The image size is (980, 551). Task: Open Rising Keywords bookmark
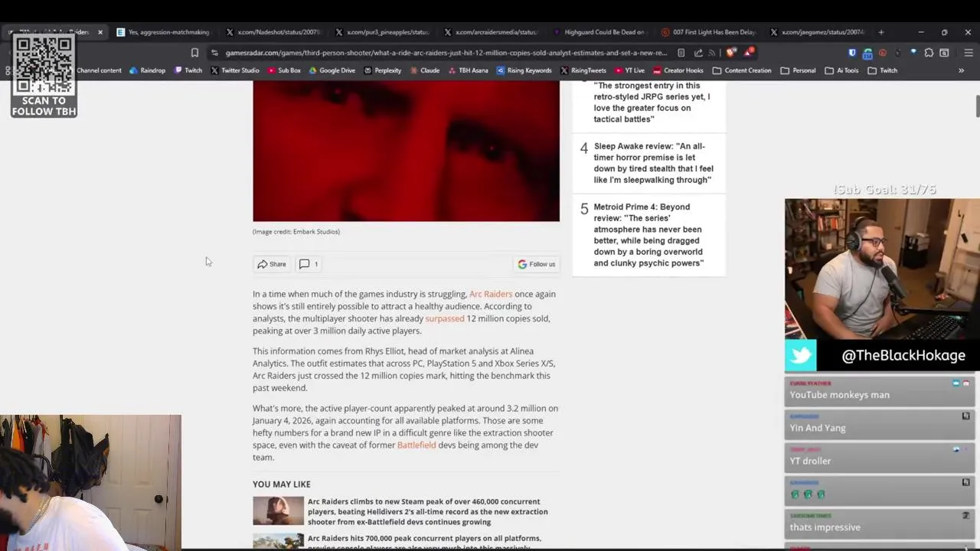(524, 70)
